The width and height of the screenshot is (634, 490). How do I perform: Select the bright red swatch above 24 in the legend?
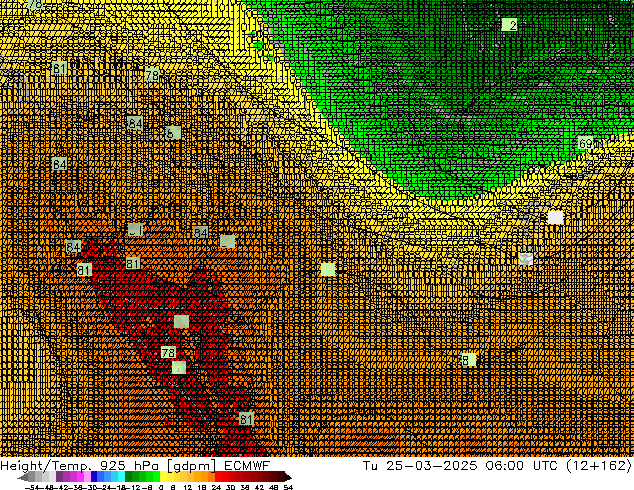click(218, 477)
